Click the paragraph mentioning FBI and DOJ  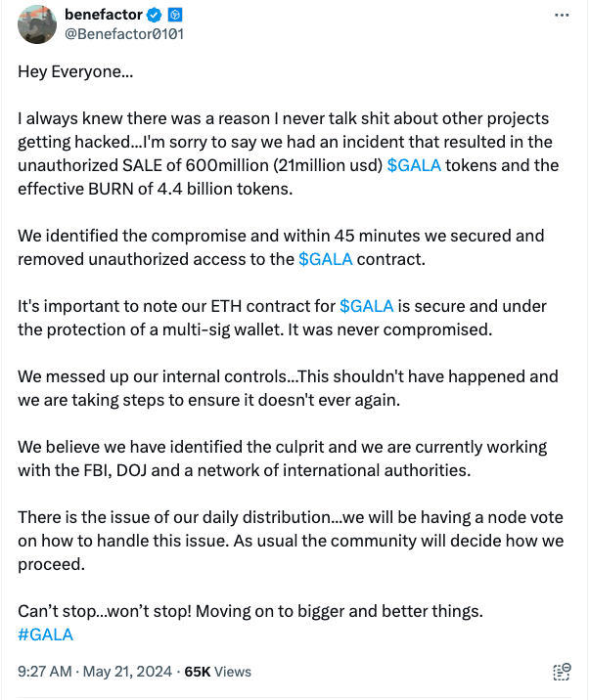pyautogui.click(x=274, y=459)
